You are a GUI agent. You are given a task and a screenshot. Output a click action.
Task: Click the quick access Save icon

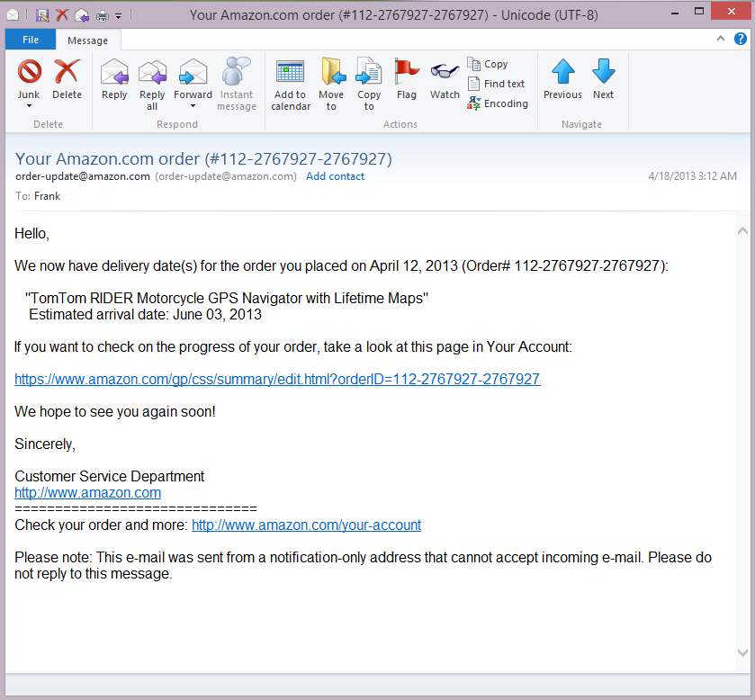point(42,15)
